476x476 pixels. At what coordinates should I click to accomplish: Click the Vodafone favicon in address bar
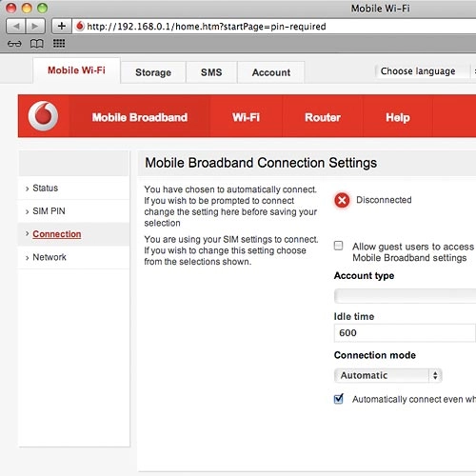pos(80,26)
